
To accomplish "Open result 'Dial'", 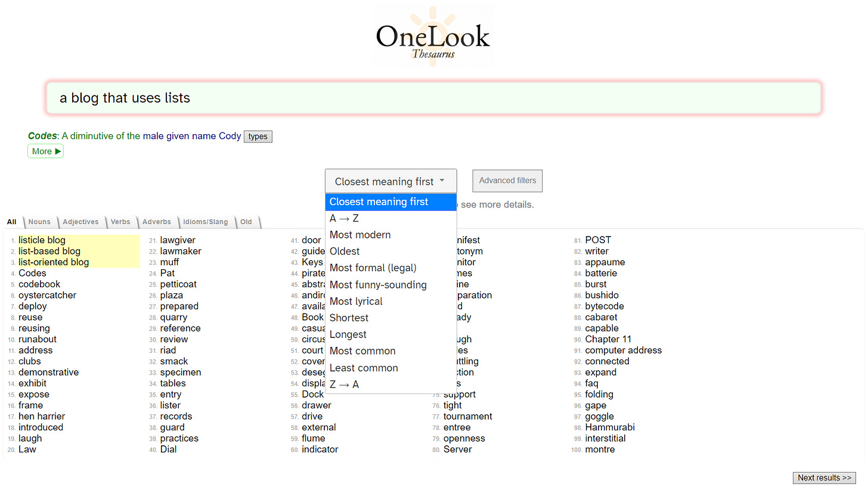I will coord(169,449).
